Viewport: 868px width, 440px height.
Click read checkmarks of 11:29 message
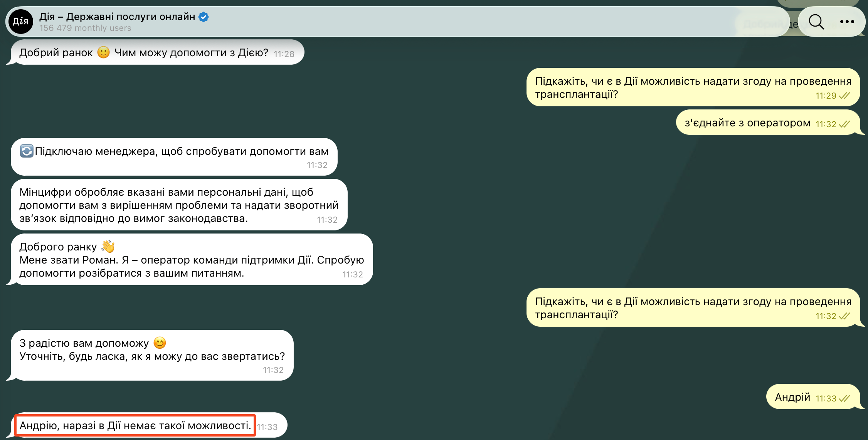click(844, 96)
